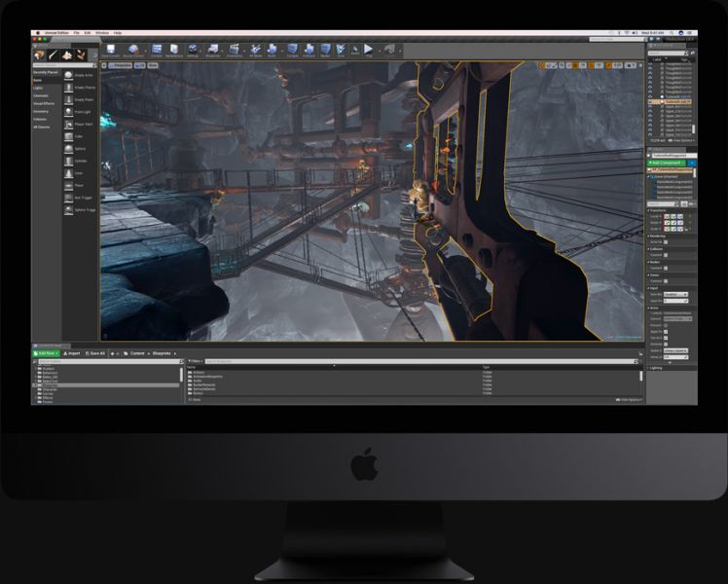Click the green Add Component button
Viewport: 728px width, 584px height.
[667, 163]
